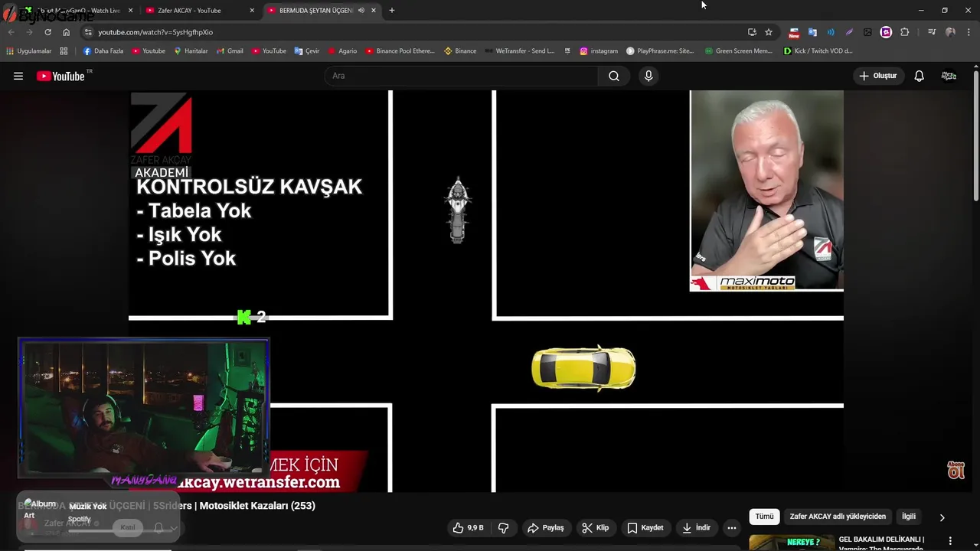Open the account avatar menu on YouTube
980x551 pixels.
949,76
